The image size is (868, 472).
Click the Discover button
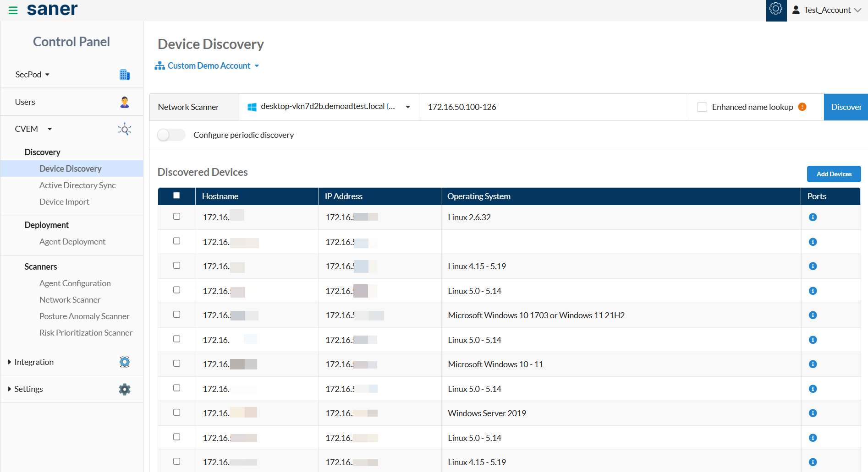click(x=846, y=107)
